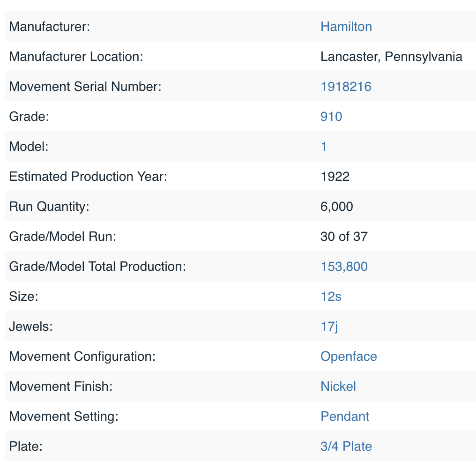Open total production 153,800 link

[x=344, y=267]
